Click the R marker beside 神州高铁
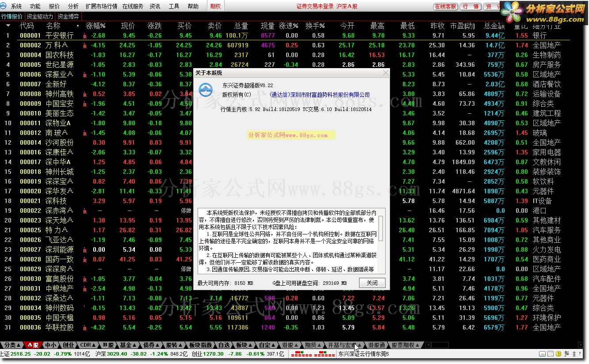The width and height of the screenshot is (589, 364). pyautogui.click(x=84, y=94)
